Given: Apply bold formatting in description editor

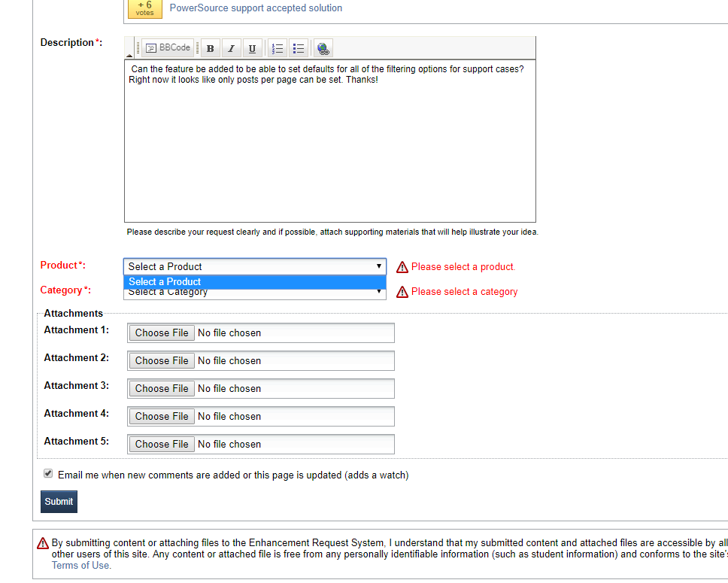Looking at the screenshot, I should click(x=211, y=48).
